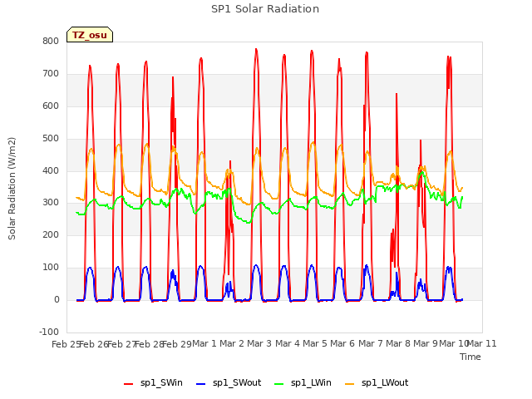This screenshot has height=399, width=532.
Task: Click the Mar 8 x-axis tick label
Action: [x=398, y=343]
